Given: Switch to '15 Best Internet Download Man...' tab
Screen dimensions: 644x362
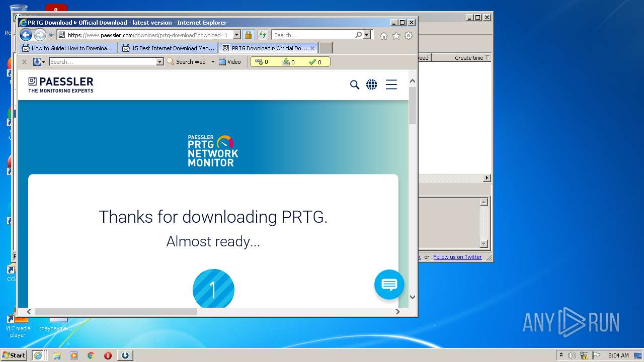Looking at the screenshot, I should point(168,48).
